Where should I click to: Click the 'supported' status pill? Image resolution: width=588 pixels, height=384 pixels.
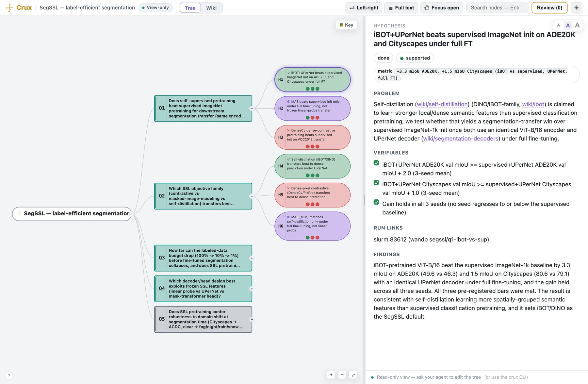coord(415,58)
